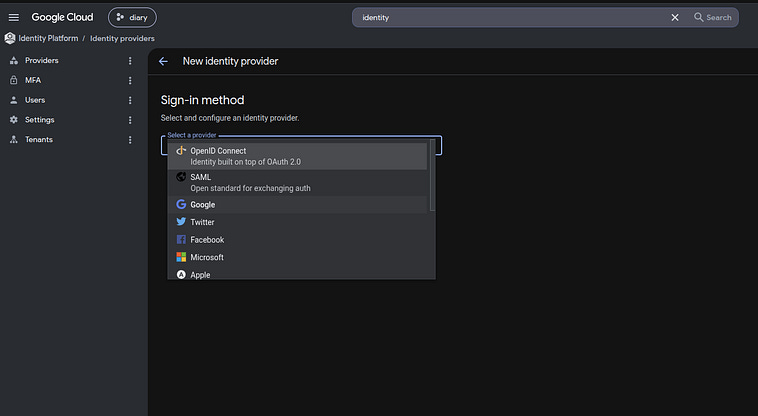Open the more options for Tenants
Screen dimensions: 758x416
click(x=130, y=140)
